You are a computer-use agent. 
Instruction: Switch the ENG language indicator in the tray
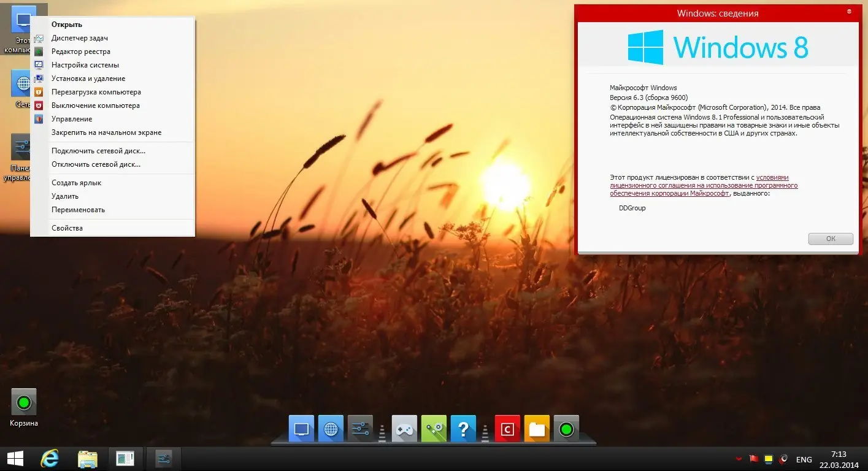point(804,459)
